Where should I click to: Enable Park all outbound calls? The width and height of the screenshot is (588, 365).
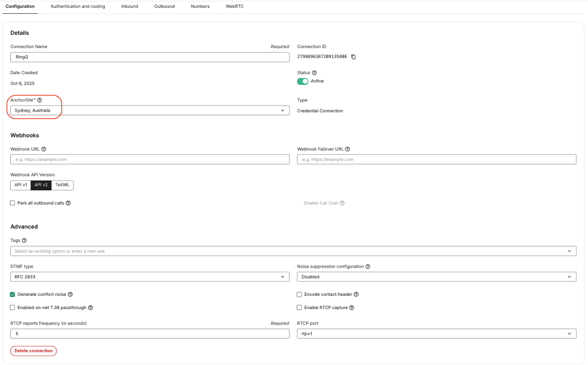point(12,203)
